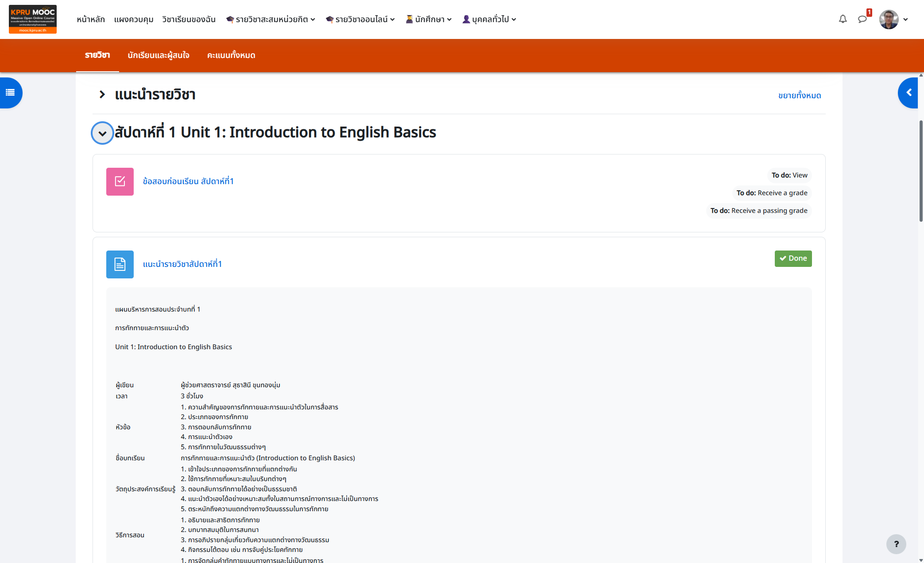Open วิชาเรียนของฉัน menu item
This screenshot has width=924, height=563.
[x=189, y=19]
